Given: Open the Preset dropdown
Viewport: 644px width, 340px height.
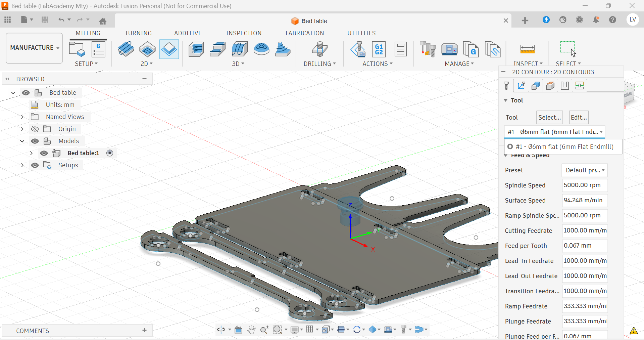Looking at the screenshot, I should click(x=585, y=170).
